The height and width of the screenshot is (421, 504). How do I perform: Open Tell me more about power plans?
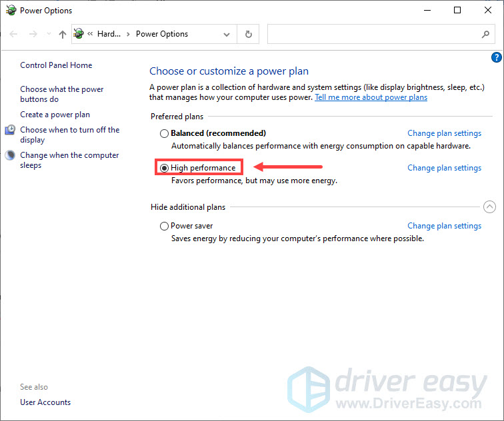pyautogui.click(x=371, y=97)
